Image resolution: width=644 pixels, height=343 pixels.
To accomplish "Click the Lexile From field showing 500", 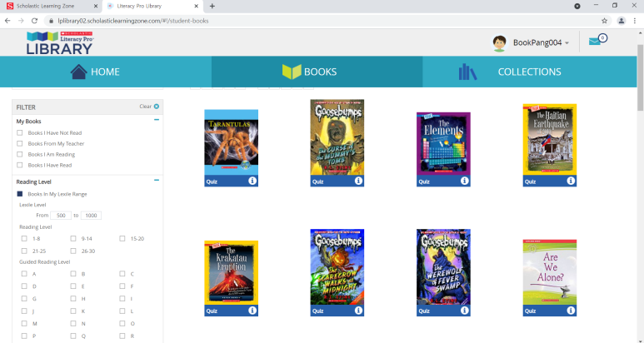I will pos(60,216).
